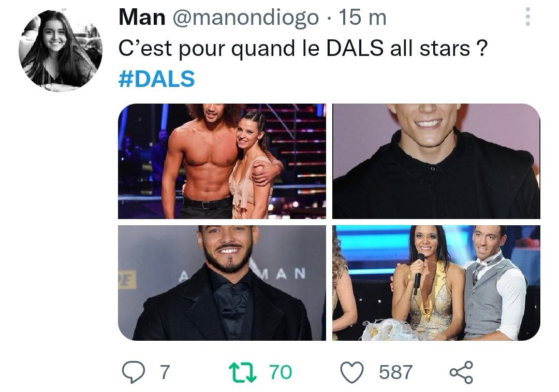
Task: View the photo of man in black shirt
Action: click(436, 161)
